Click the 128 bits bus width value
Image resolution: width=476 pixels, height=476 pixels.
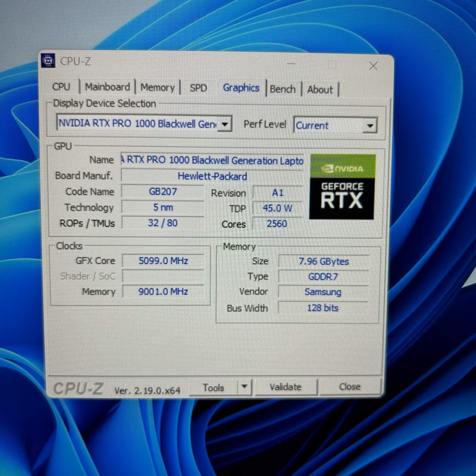coord(323,308)
